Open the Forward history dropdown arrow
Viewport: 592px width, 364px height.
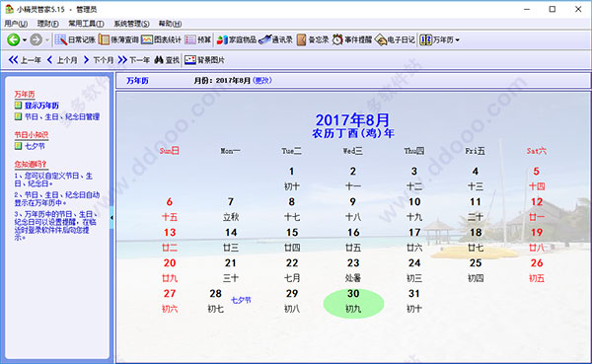coord(47,40)
